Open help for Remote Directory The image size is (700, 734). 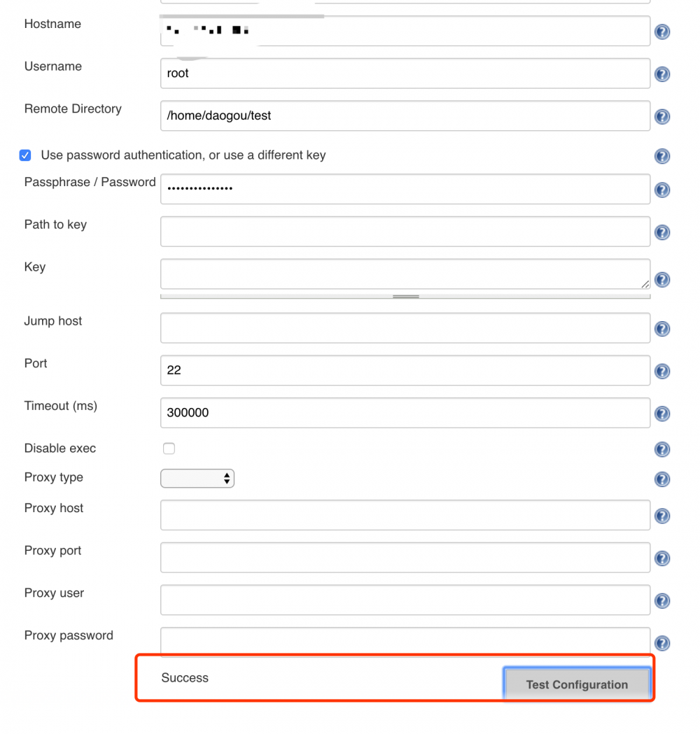point(661,116)
